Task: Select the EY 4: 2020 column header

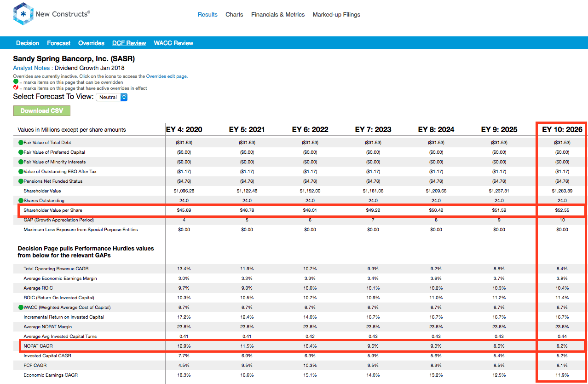Action: tap(184, 130)
